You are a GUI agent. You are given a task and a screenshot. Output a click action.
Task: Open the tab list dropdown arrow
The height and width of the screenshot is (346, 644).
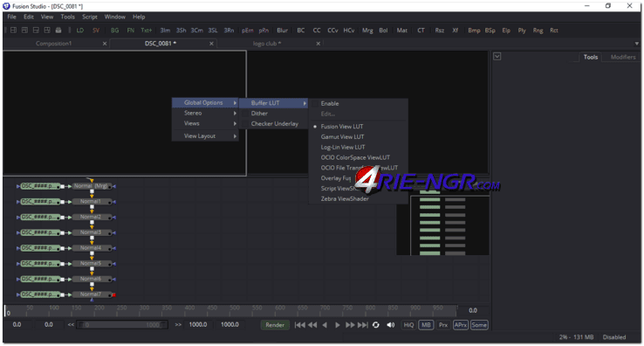pos(637,44)
